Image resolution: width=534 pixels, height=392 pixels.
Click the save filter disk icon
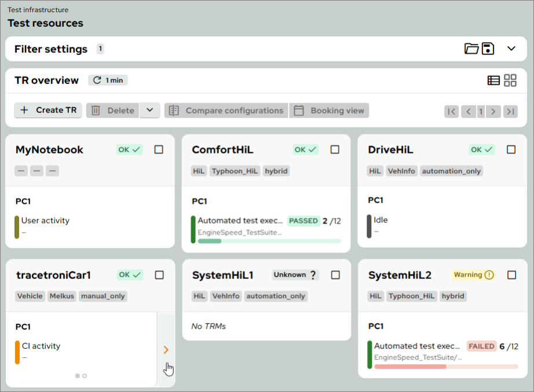point(488,49)
